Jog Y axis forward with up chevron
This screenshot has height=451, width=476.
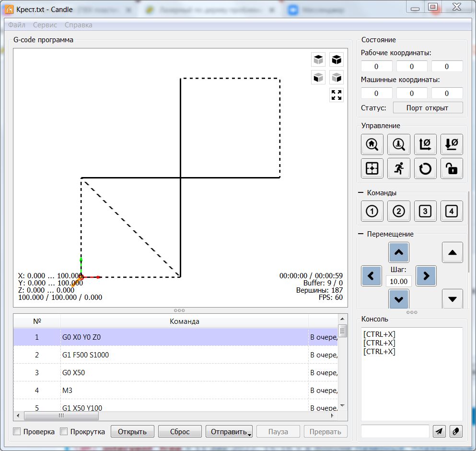(399, 252)
